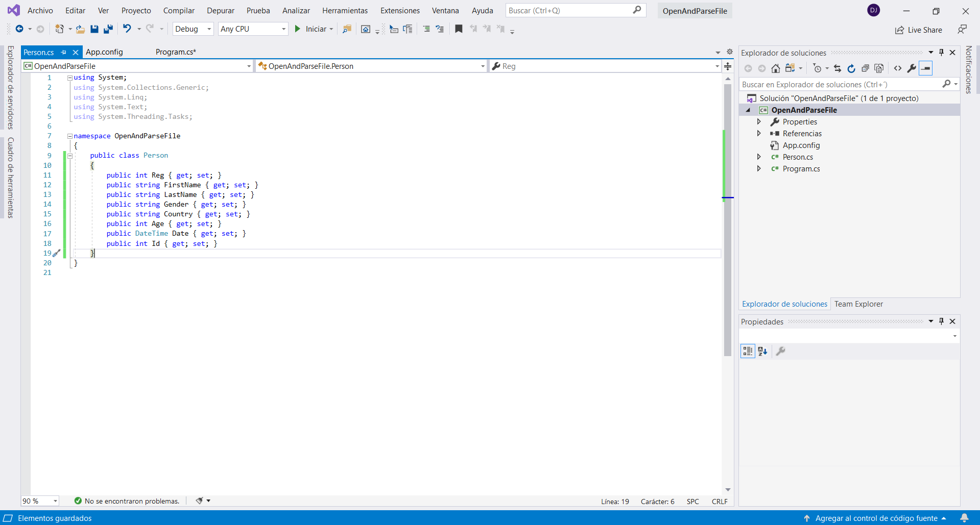The image size is (980, 525).
Task: Click the bookmark icon in the toolbar
Action: pos(459,29)
